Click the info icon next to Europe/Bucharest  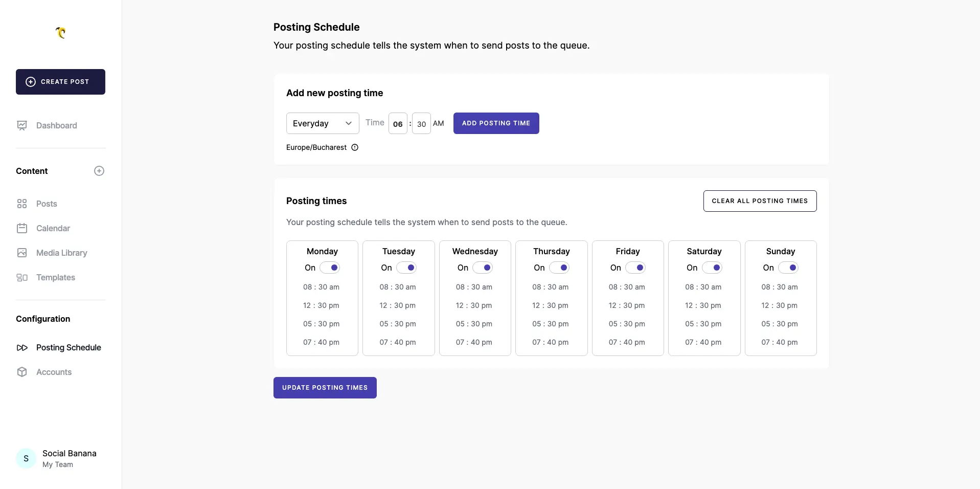point(355,147)
